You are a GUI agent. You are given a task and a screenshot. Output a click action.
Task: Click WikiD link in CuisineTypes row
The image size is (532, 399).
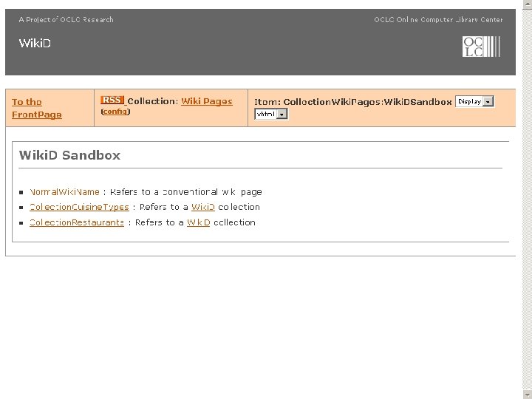203,207
